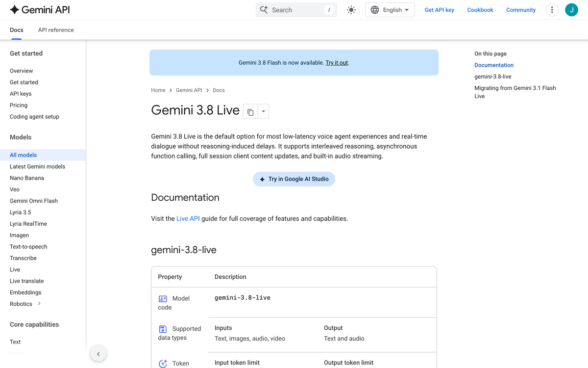Click the gemini-3.8-live model code value
588x368 pixels.
(243, 298)
